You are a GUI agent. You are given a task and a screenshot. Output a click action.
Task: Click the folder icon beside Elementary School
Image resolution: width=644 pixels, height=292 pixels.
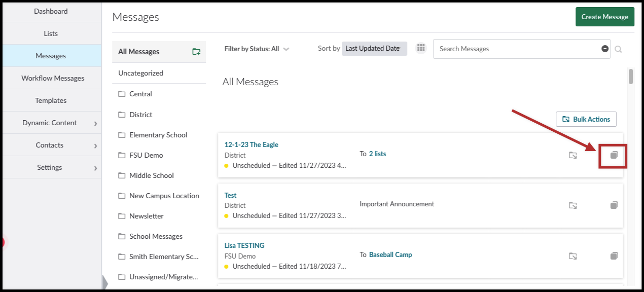[122, 135]
